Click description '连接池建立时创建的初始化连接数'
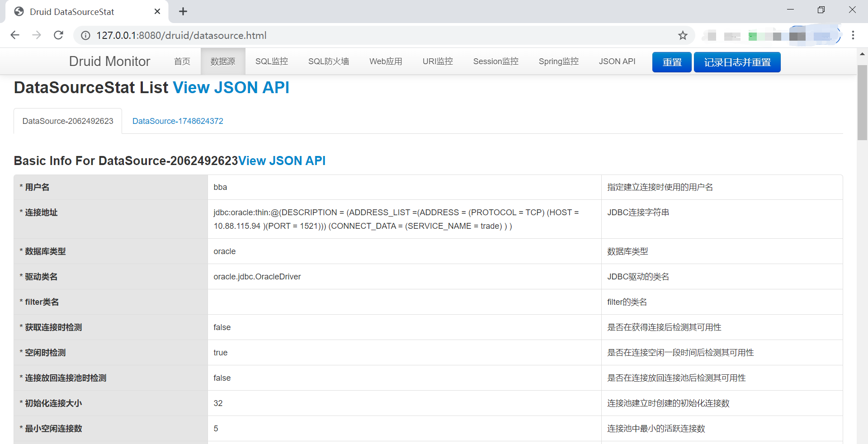This screenshot has width=868, height=444. 668,403
